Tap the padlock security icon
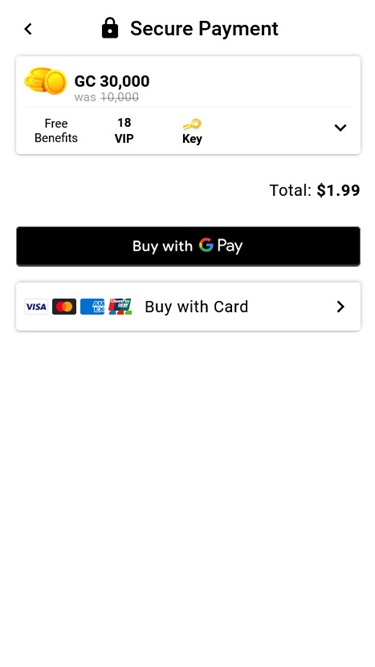The image size is (375, 667). pyautogui.click(x=110, y=29)
